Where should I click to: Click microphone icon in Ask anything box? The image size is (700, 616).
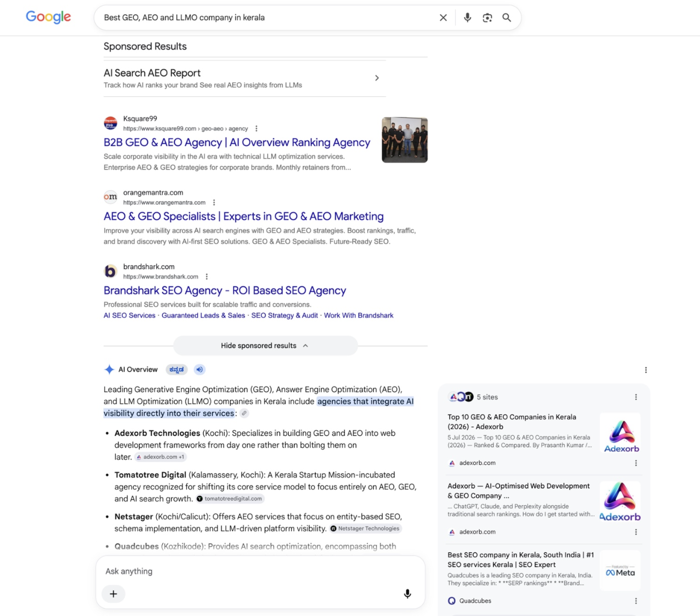pos(407,594)
